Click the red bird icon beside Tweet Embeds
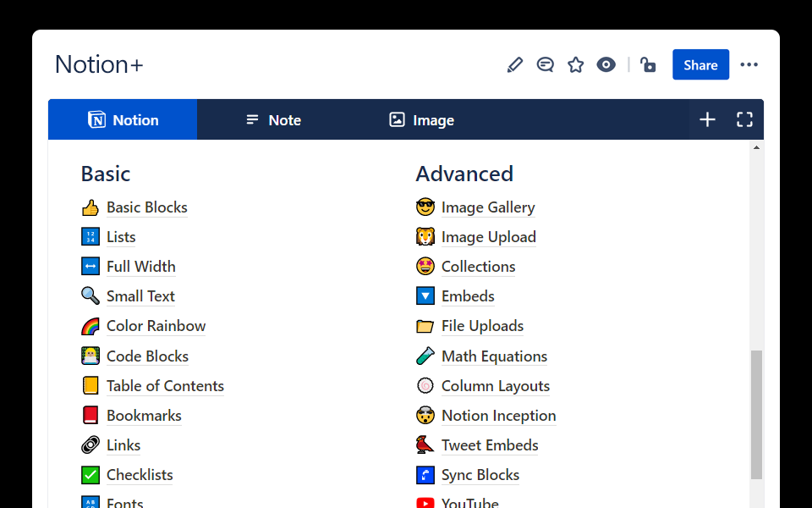The height and width of the screenshot is (508, 812). pyautogui.click(x=425, y=444)
